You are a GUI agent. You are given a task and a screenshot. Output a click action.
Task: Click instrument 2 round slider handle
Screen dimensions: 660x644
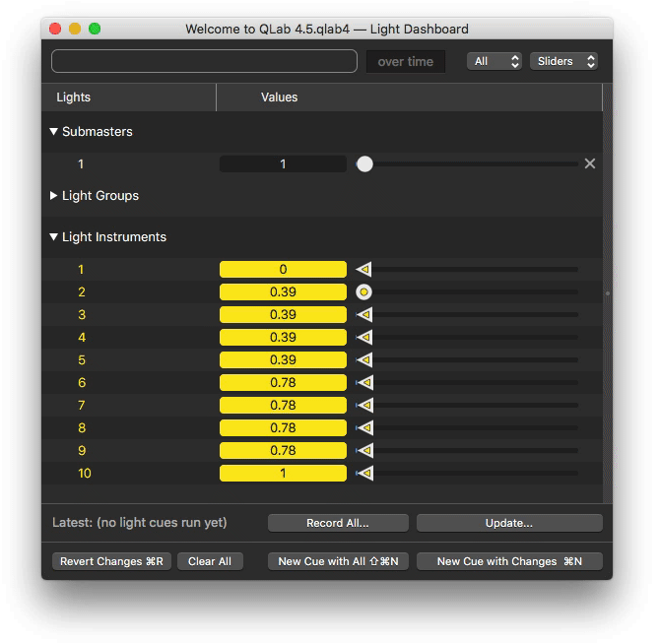pyautogui.click(x=364, y=291)
